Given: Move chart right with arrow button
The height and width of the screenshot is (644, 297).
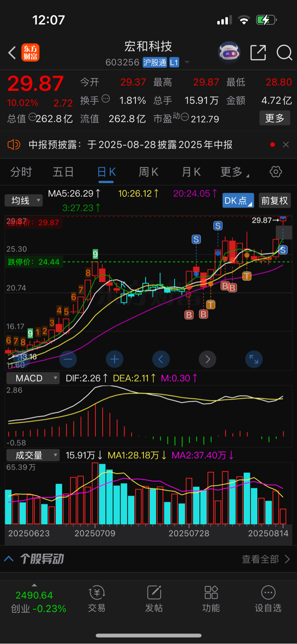Looking at the screenshot, I should [208, 359].
